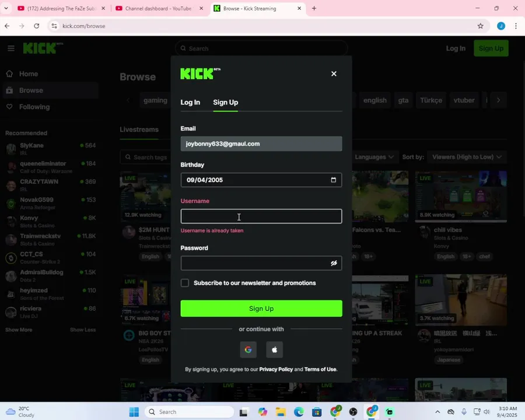Click the Email input field
The width and height of the screenshot is (525, 420).
click(261, 143)
